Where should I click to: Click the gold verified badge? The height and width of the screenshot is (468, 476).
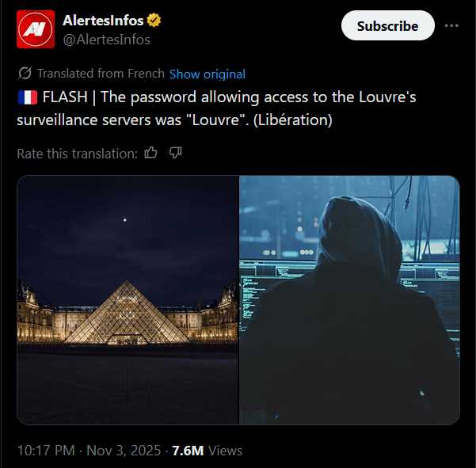click(x=154, y=21)
